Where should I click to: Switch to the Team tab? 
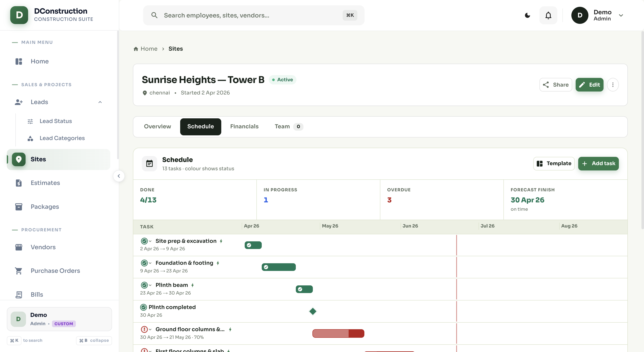(289, 127)
